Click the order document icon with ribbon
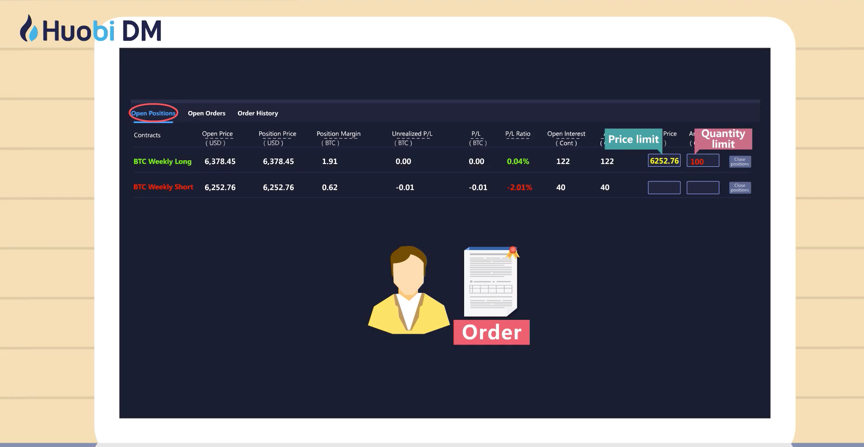The height and width of the screenshot is (447, 864). (x=490, y=282)
